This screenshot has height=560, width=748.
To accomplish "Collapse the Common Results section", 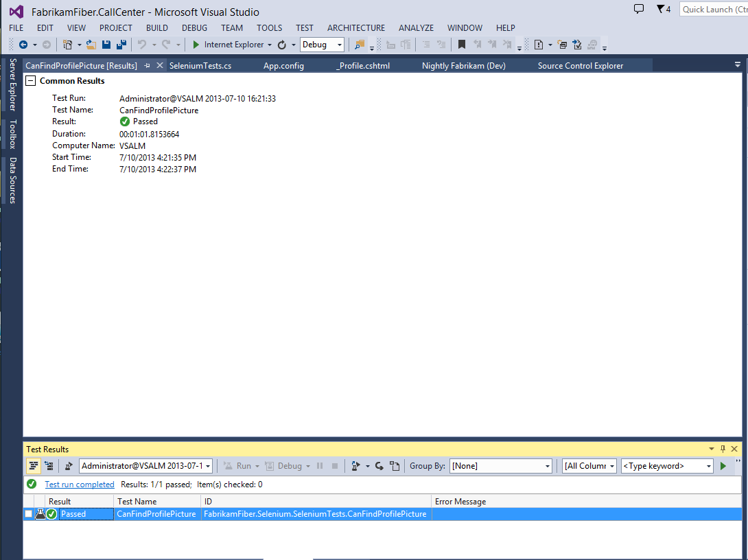I will point(30,80).
